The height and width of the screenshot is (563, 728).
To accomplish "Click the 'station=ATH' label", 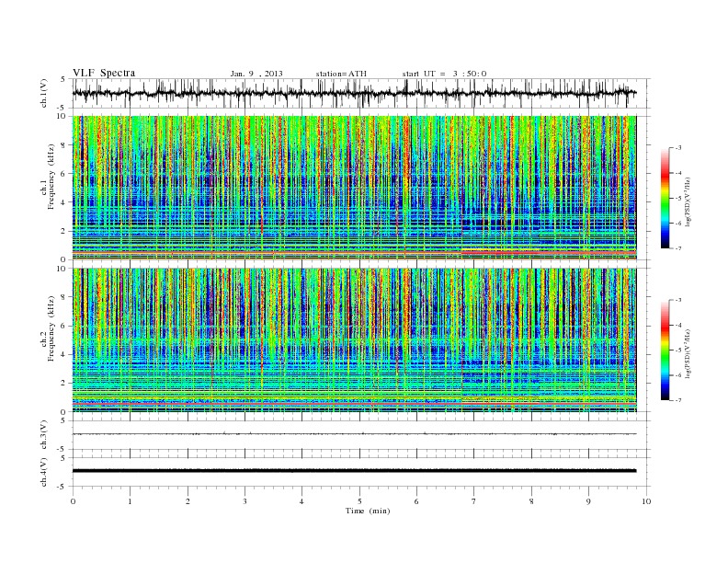I will 341,74.
